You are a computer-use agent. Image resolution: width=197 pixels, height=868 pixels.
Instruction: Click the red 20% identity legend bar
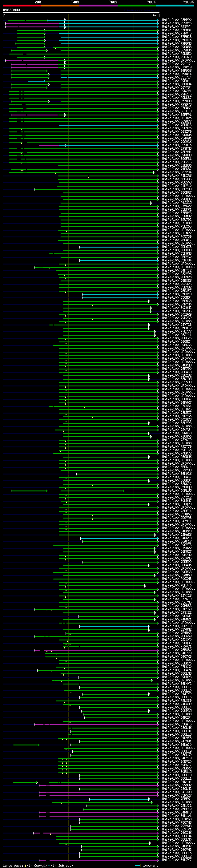22,6
